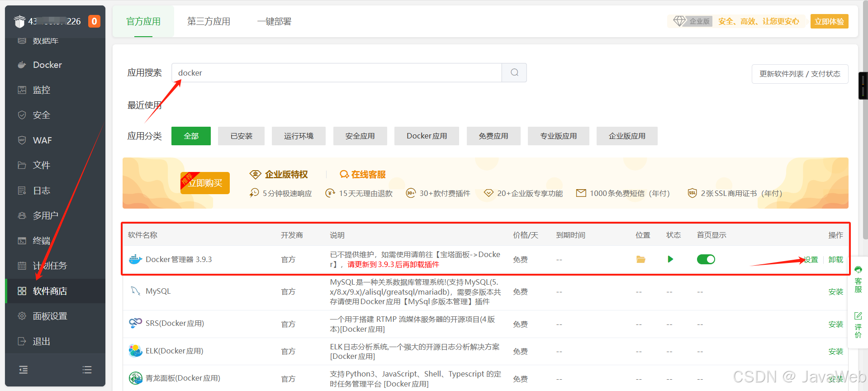Open the list icon at sidebar bottom right
Image resolution: width=868 pixels, height=391 pixels.
tap(87, 370)
